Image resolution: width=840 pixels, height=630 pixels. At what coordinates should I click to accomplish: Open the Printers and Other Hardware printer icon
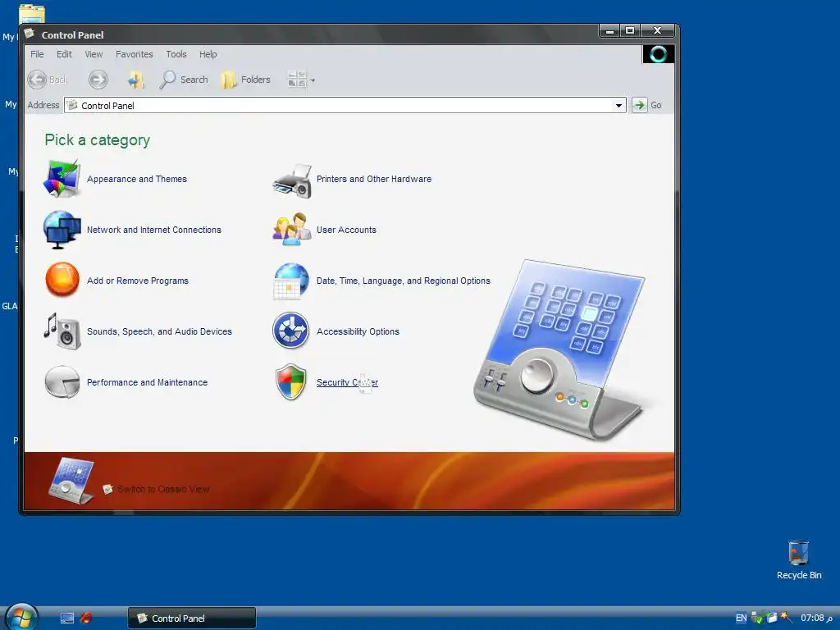(292, 181)
